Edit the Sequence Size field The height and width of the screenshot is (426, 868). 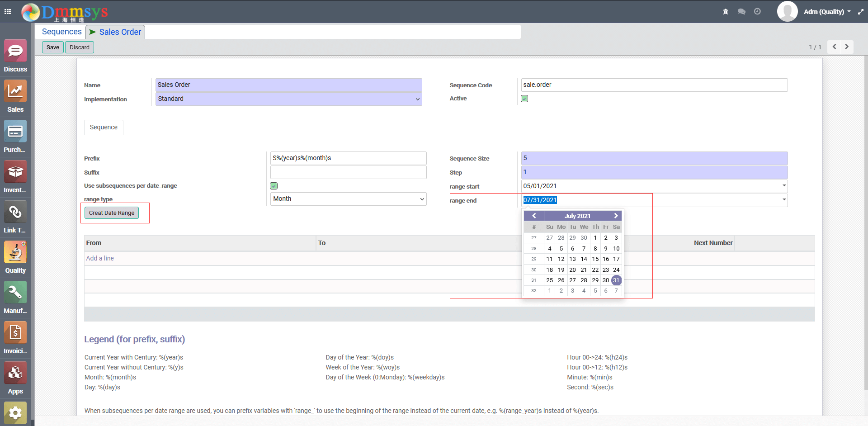pyautogui.click(x=654, y=158)
